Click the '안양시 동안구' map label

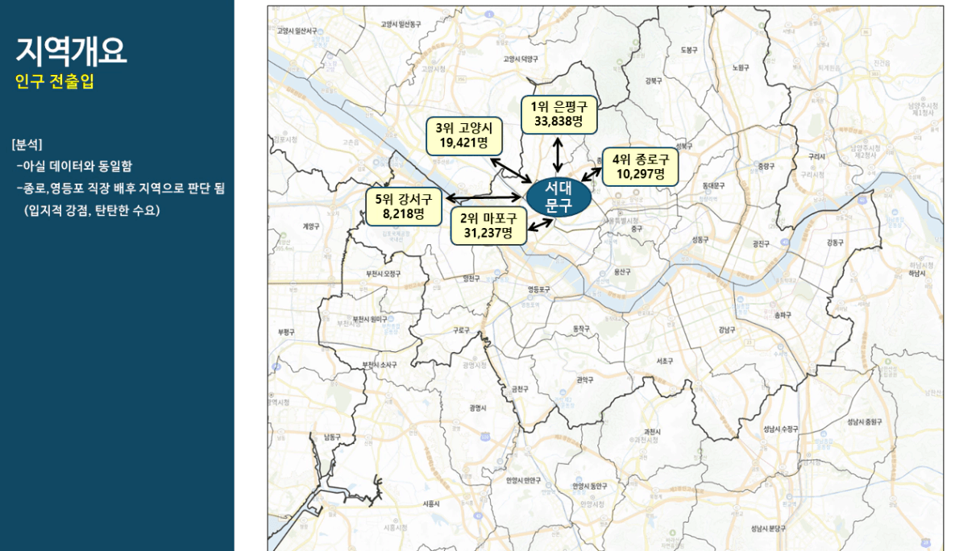pyautogui.click(x=590, y=486)
